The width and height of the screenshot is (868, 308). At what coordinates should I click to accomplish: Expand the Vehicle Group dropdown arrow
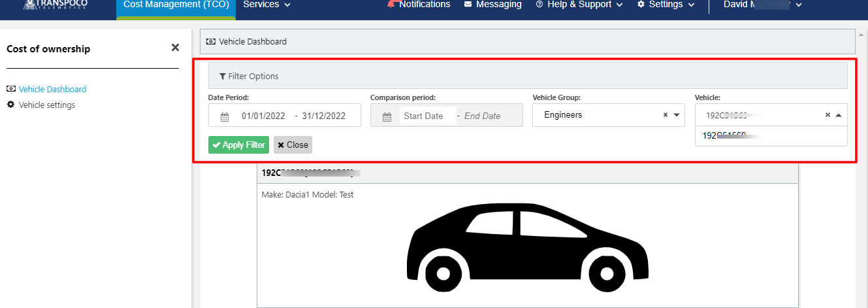tap(676, 115)
